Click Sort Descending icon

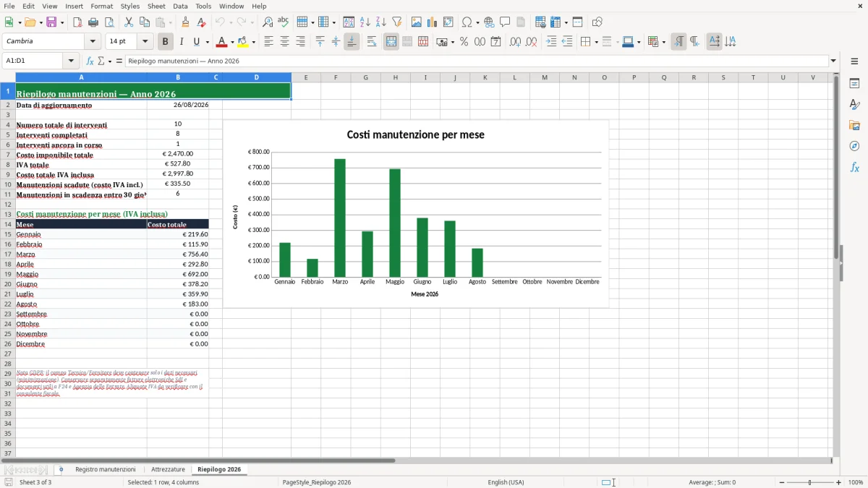381,22
